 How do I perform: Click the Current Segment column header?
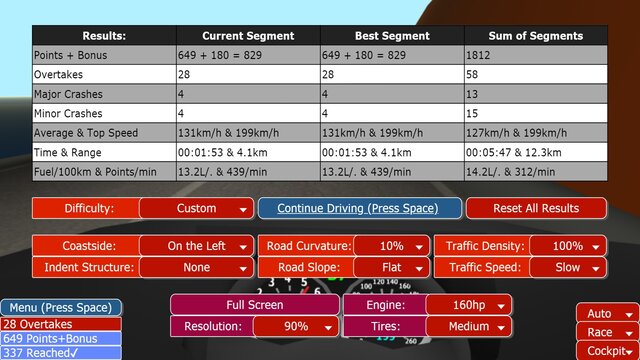point(248,36)
